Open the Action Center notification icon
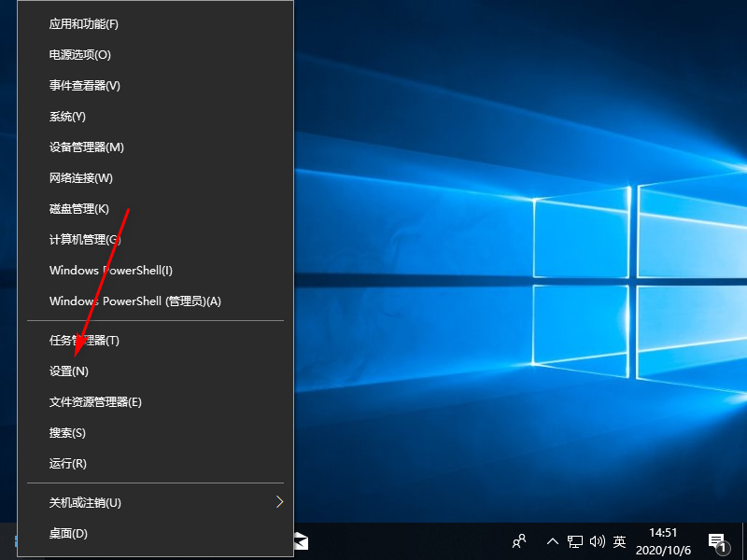747x560 pixels. (717, 541)
